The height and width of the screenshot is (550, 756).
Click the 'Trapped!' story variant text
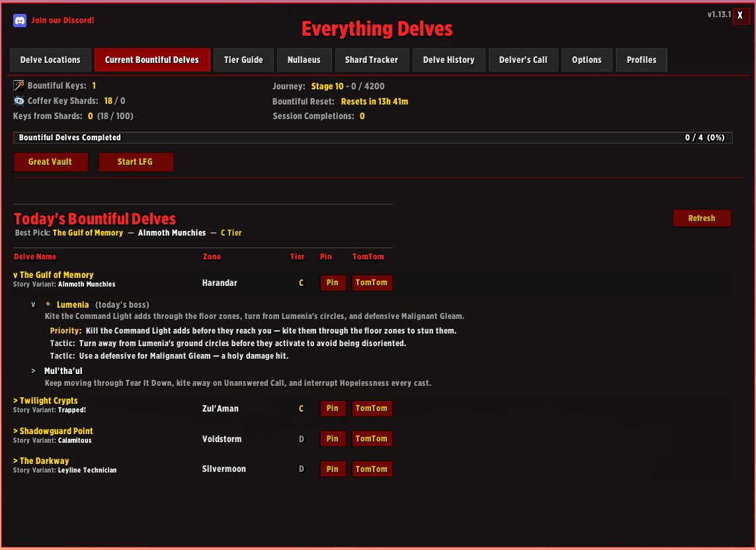click(72, 410)
